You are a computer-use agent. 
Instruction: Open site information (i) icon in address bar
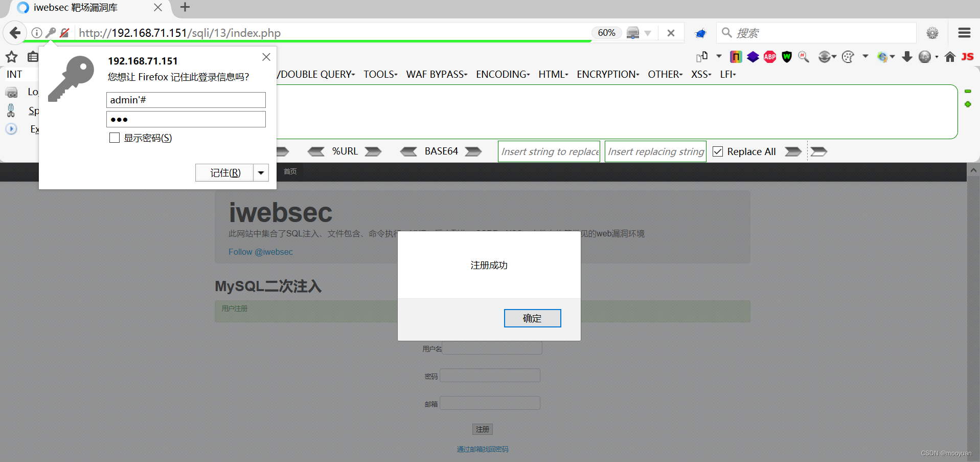tap(37, 33)
